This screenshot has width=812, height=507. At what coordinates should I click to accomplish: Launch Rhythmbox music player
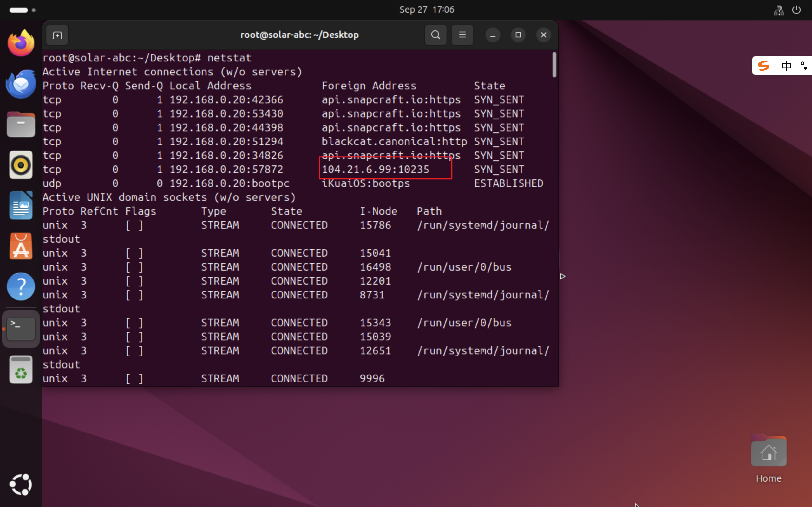point(21,165)
